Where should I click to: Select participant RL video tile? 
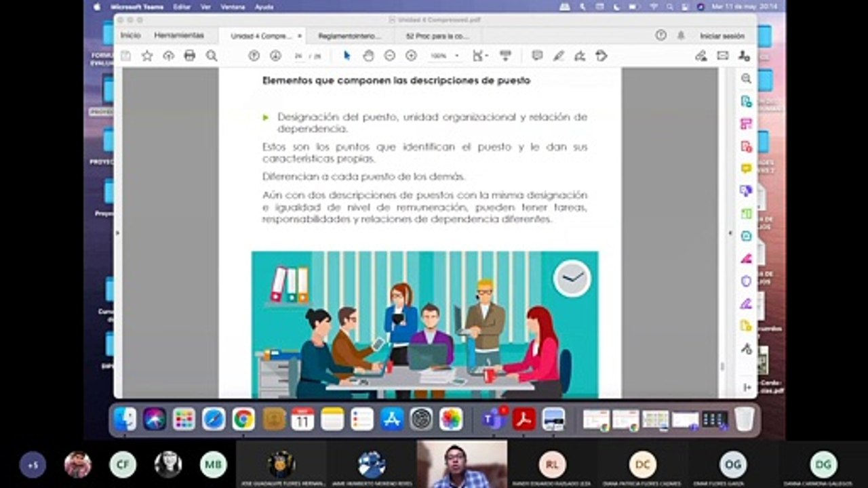(552, 465)
